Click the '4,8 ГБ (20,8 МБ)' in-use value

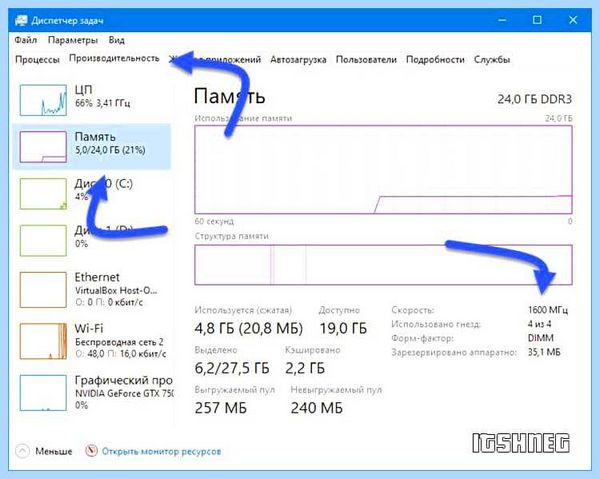pos(248,329)
